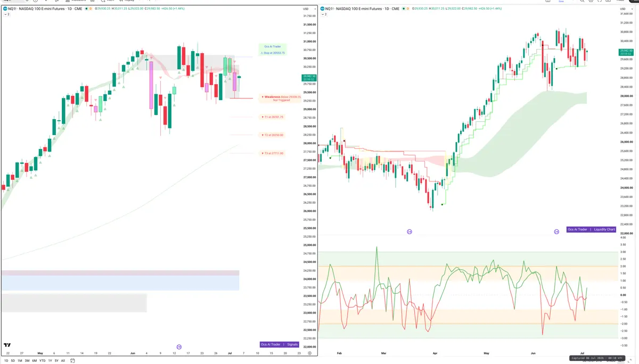
Task: Select the 1Y date range
Action: coord(50,360)
